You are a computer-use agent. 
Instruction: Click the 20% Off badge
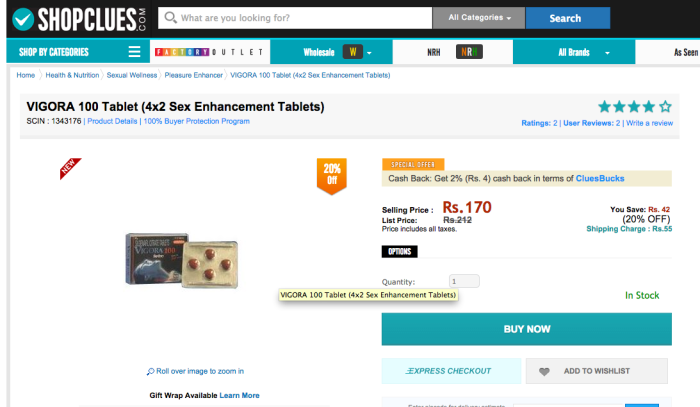(x=332, y=174)
